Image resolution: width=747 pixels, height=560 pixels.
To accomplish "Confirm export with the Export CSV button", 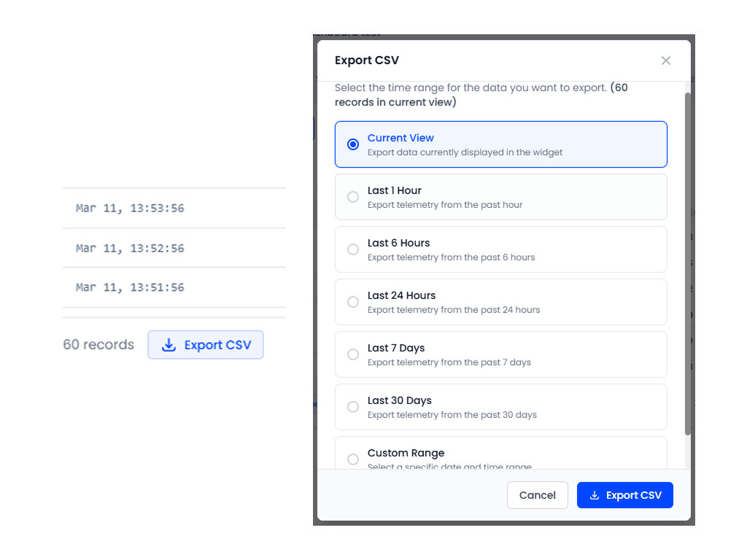I will tap(625, 495).
